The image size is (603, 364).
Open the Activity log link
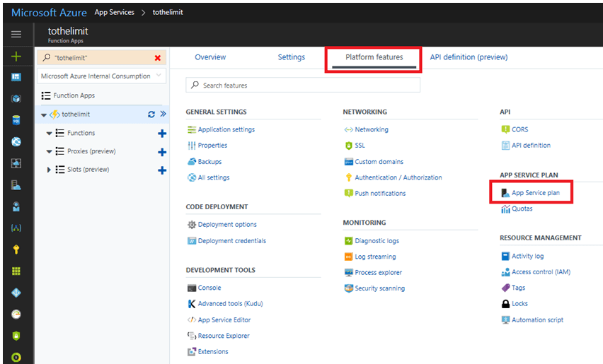pyautogui.click(x=528, y=256)
